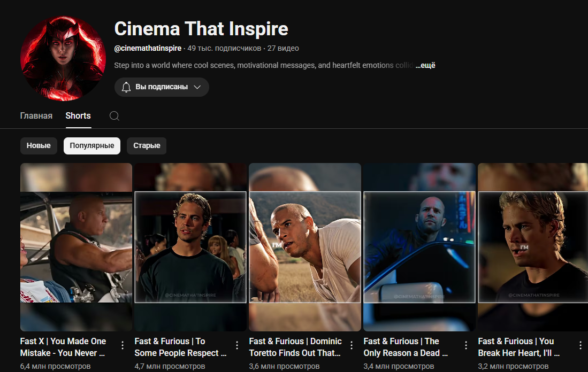Click the three-dot menu on 'The Only Reason' short

(465, 345)
